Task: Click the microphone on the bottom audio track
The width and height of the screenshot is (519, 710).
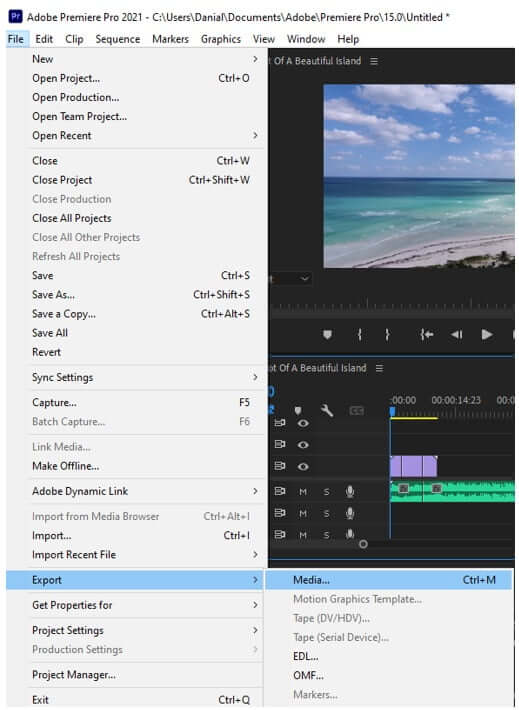Action: point(350,534)
